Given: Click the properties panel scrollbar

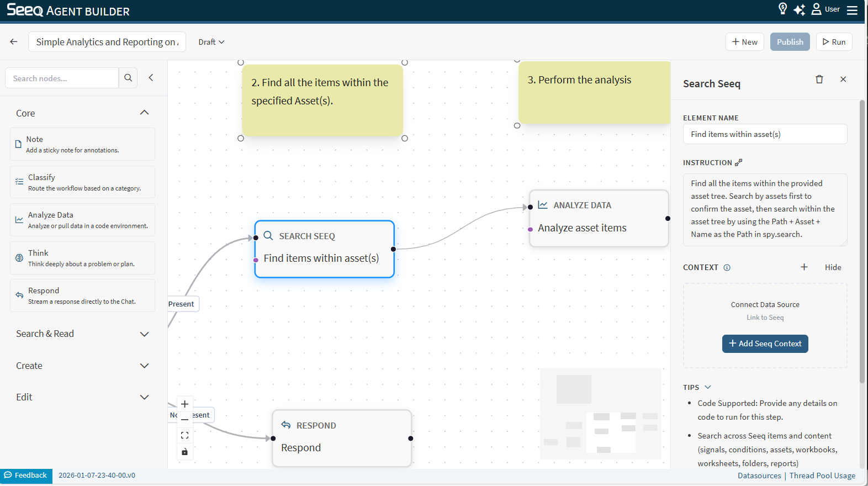Looking at the screenshot, I should click(x=862, y=241).
